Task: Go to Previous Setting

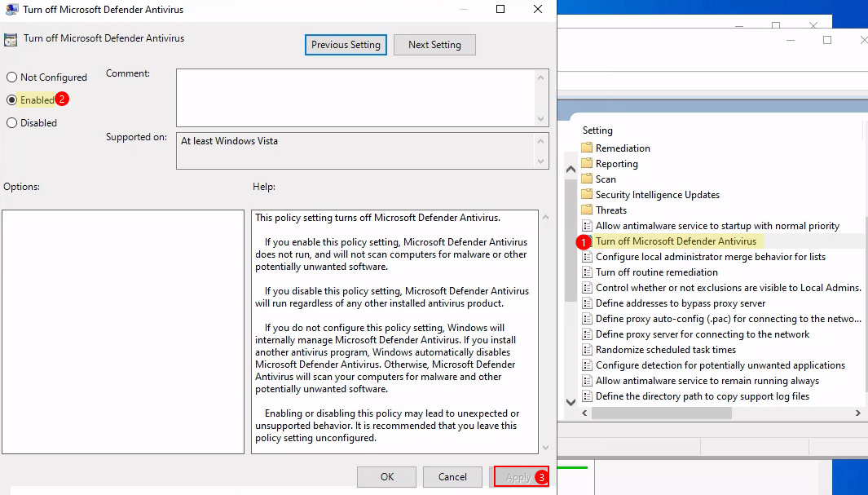Action: 346,45
